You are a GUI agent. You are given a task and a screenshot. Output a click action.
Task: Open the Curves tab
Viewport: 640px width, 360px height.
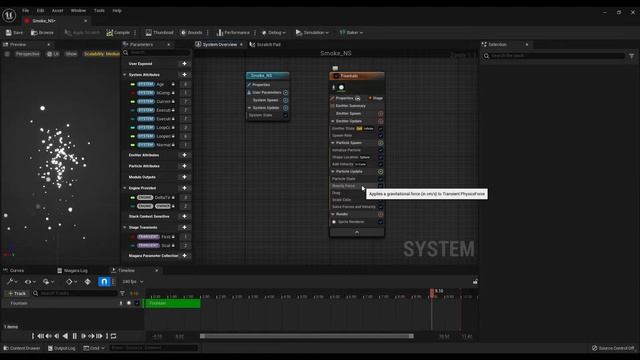tap(14, 270)
